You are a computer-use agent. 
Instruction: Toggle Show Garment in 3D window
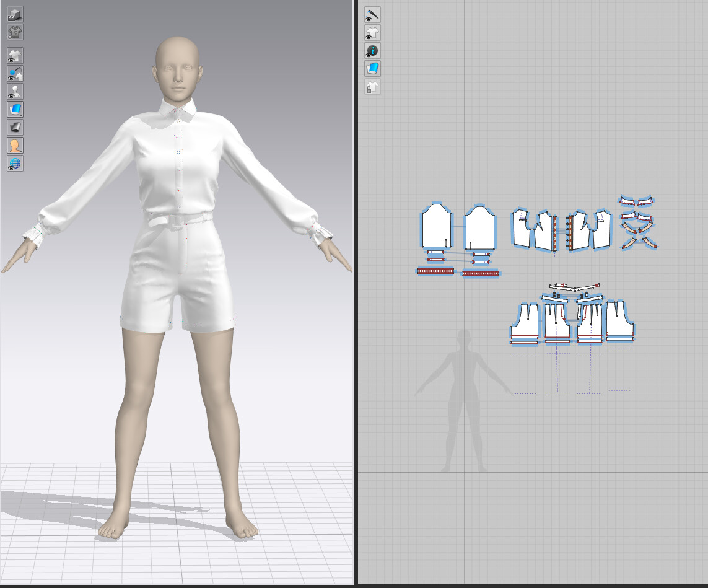(x=15, y=56)
